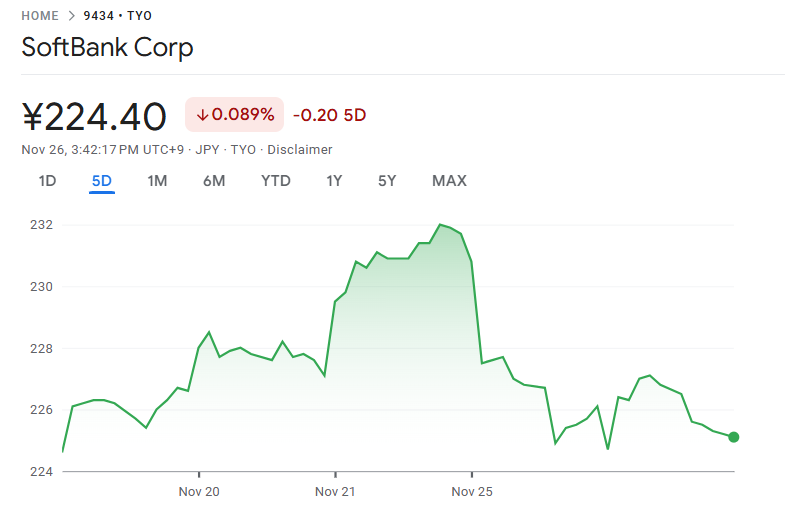Switch to the 5Y range tab
The image size is (785, 519).
pos(387,181)
